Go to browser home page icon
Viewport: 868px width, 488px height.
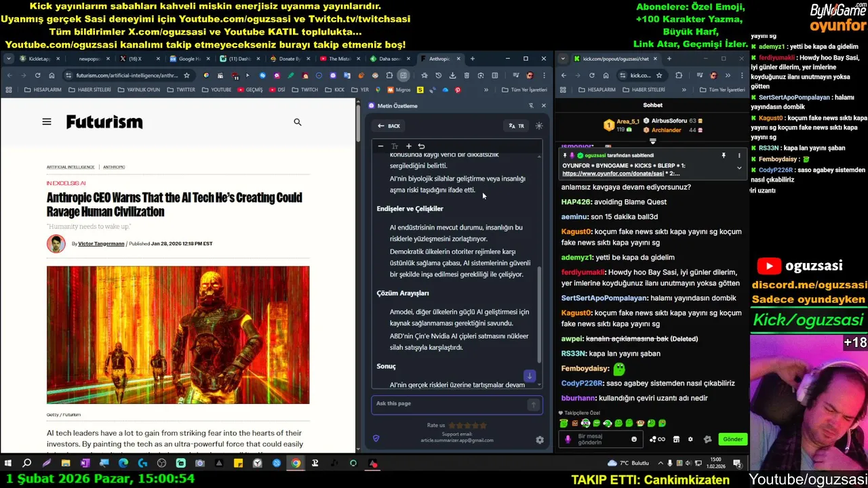(52, 75)
